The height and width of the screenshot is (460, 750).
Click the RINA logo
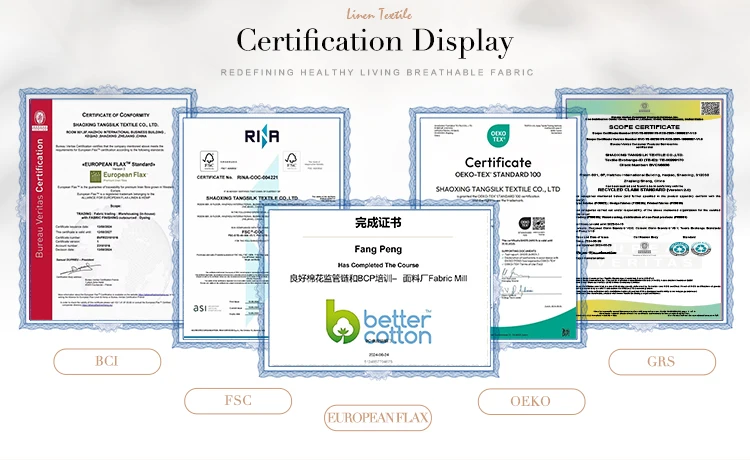coord(262,136)
